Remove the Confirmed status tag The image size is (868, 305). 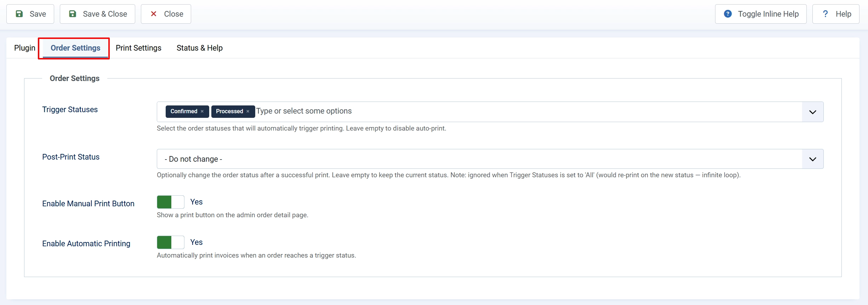pyautogui.click(x=202, y=111)
